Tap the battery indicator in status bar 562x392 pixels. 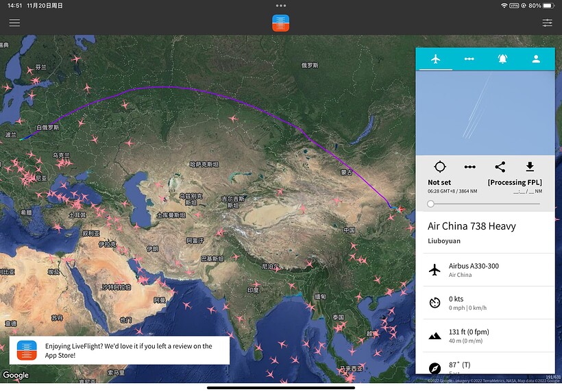[x=549, y=5]
